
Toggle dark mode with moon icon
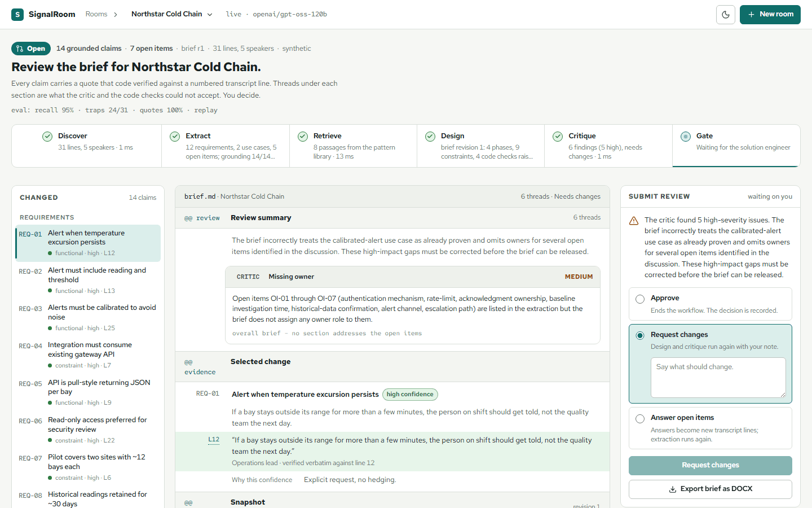(726, 15)
